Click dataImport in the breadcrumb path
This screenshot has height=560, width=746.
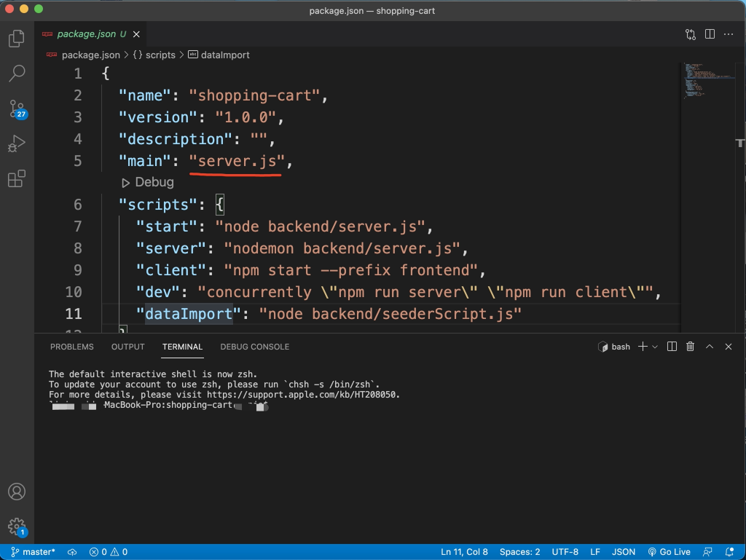pos(225,55)
